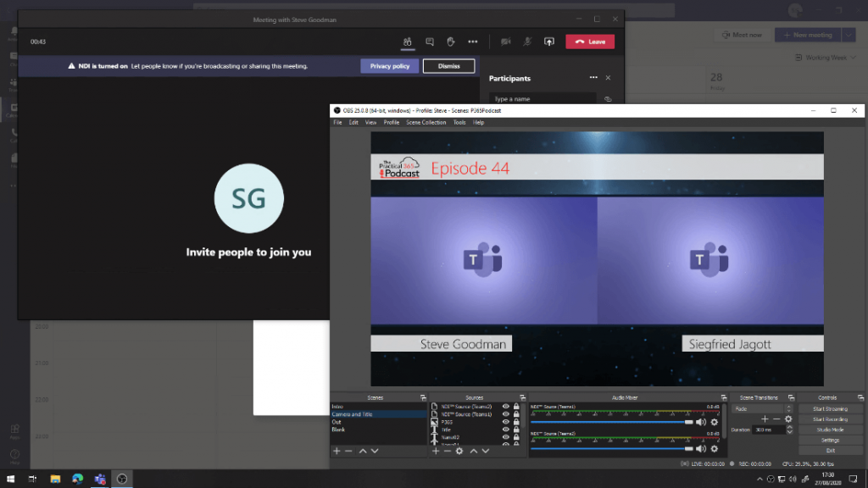Add a new source in OBS
Screen dimensions: 868x488
tap(436, 451)
